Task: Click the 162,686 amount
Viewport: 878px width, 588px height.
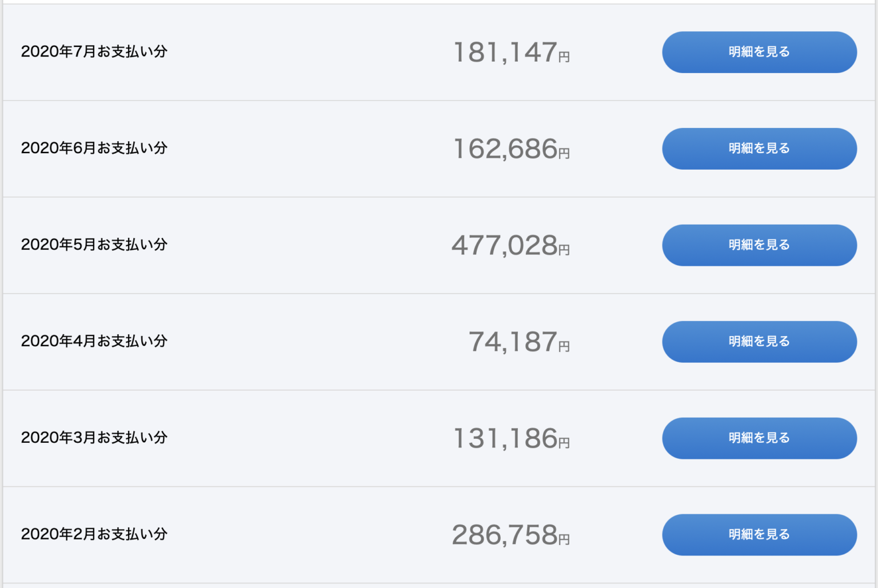Action: [x=505, y=149]
